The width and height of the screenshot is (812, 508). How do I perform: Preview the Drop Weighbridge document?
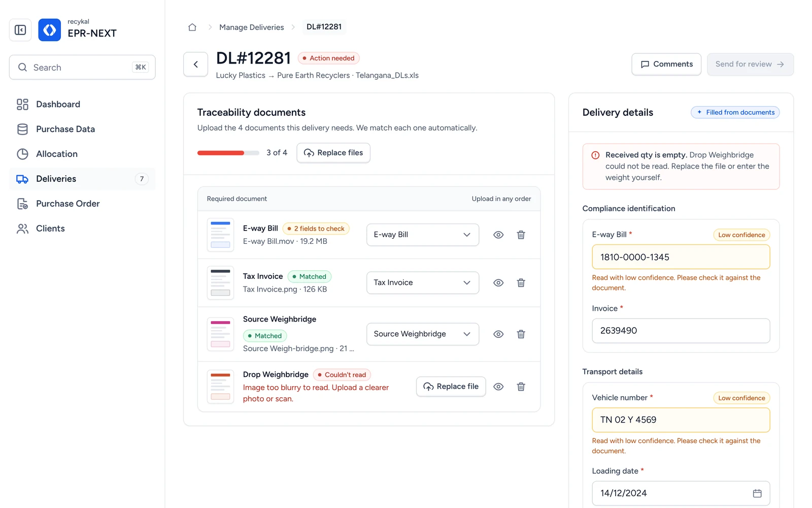(498, 387)
